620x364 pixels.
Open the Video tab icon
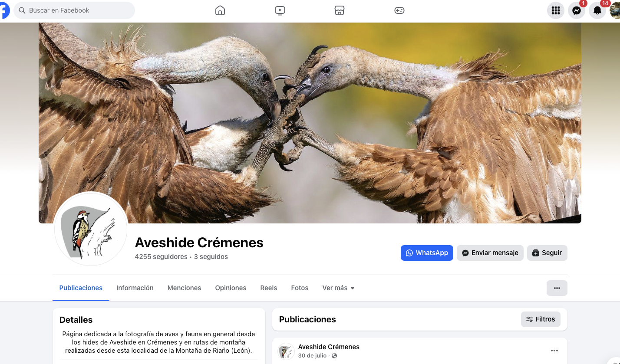click(x=280, y=10)
